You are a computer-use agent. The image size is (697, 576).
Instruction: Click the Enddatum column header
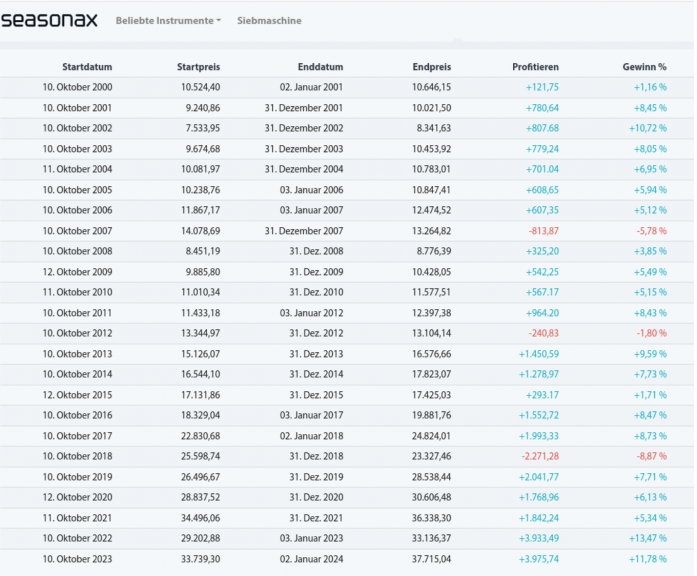pyautogui.click(x=320, y=67)
